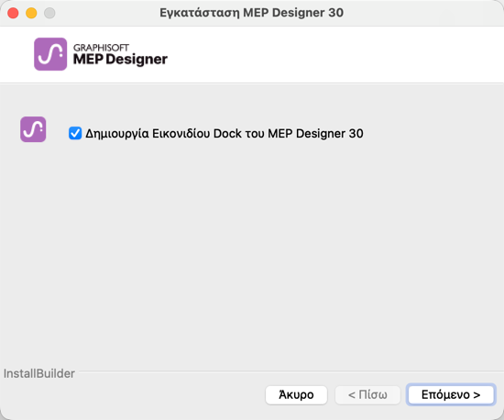This screenshot has height=420, width=504.
Task: Click the disabled < Πίσω button
Action: [367, 394]
